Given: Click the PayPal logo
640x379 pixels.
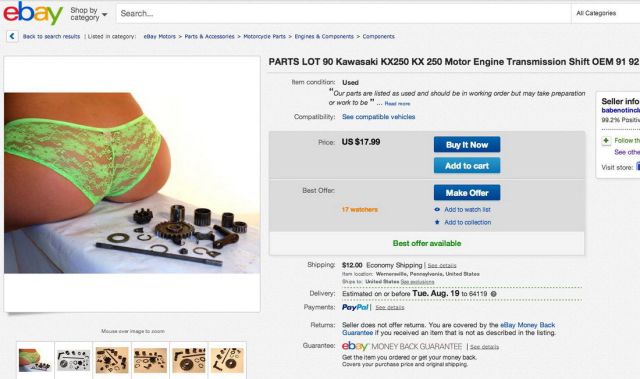Looking at the screenshot, I should 355,307.
